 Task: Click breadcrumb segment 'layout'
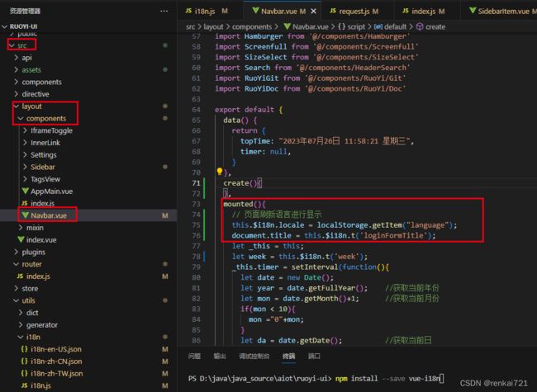(x=213, y=26)
